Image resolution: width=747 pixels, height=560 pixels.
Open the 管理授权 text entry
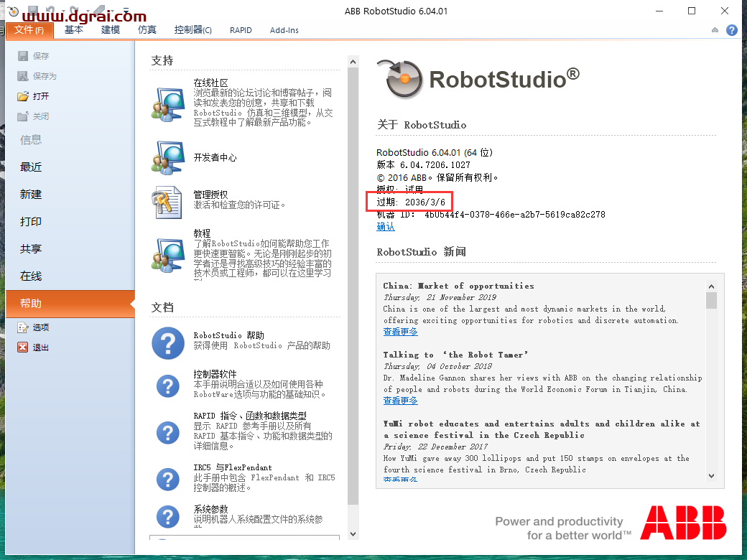210,195
